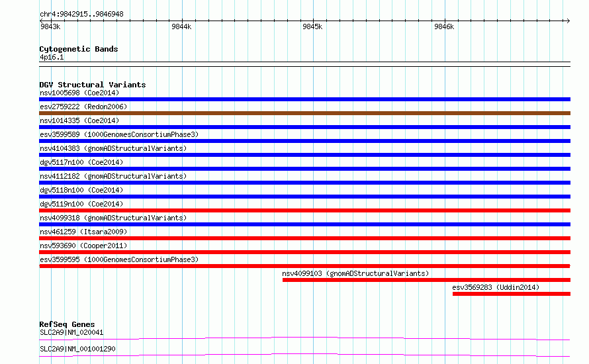Select nsv4099318 (gnomADStructuralVariants) label
This screenshot has height=364, width=589.
(113, 218)
